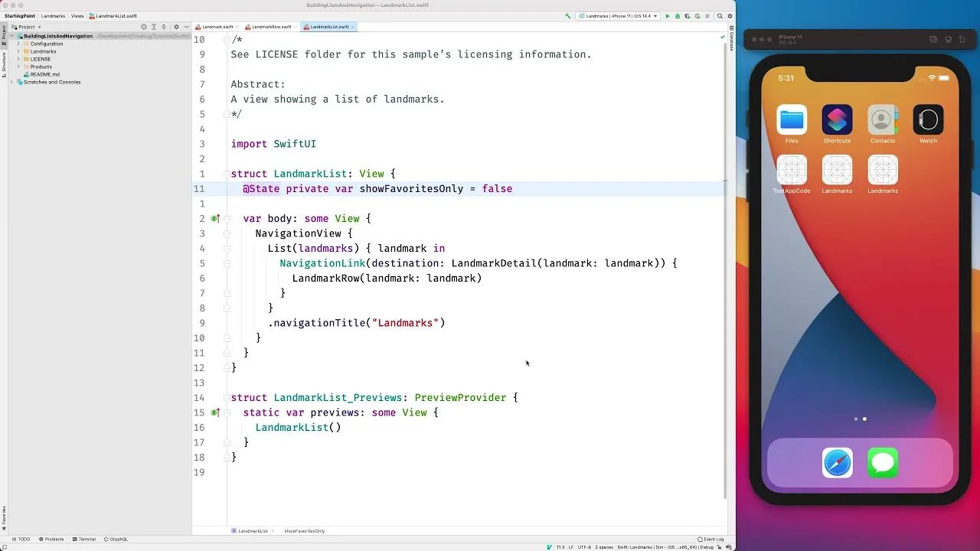The height and width of the screenshot is (551, 980).
Task: Open the Terminal tool window button
Action: (84, 539)
